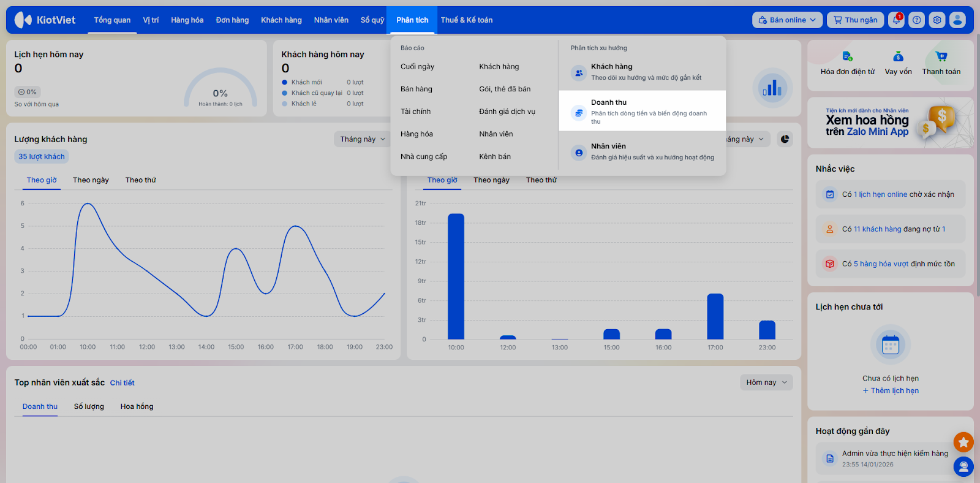980x483 pixels.
Task: Expand the Bán online dropdown
Action: (787, 20)
